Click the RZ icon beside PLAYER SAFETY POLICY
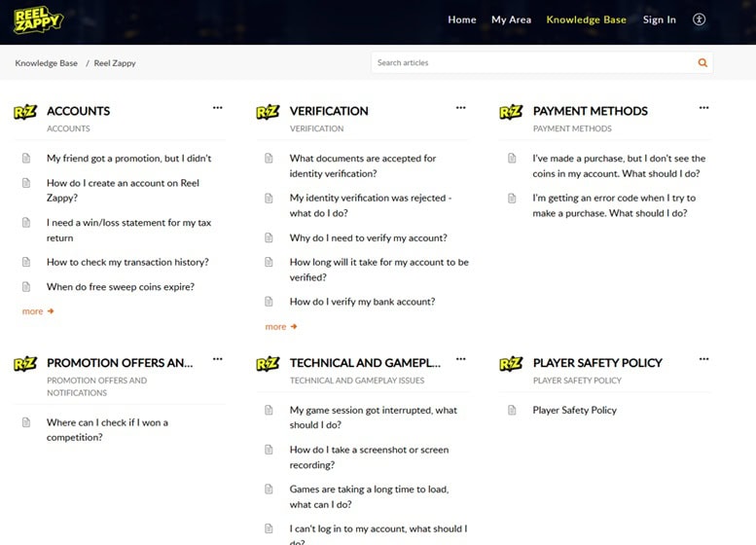Screen dimensions: 756x545 pos(511,364)
